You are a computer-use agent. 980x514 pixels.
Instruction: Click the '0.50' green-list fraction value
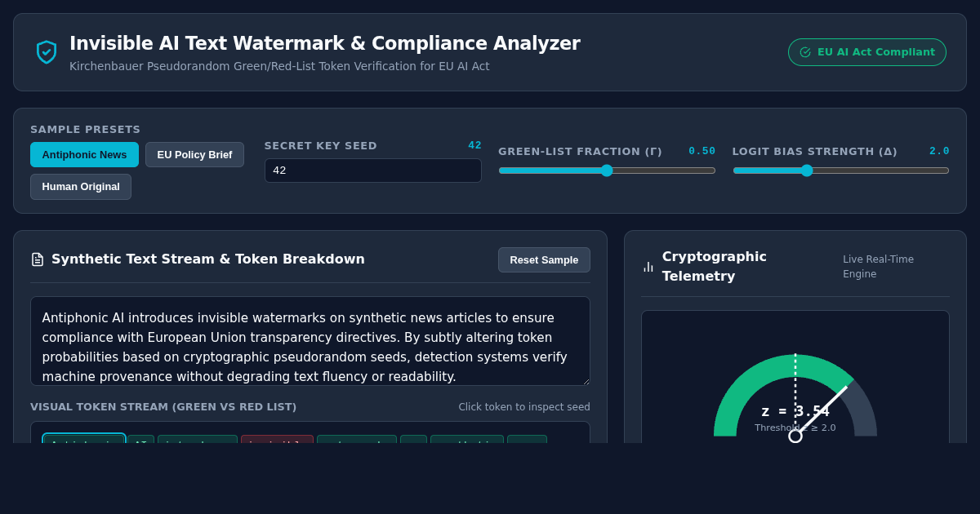point(702,151)
